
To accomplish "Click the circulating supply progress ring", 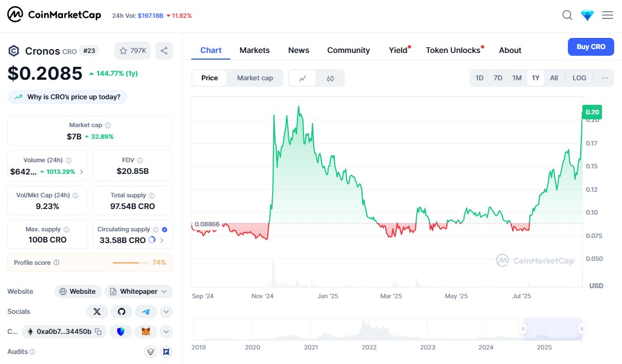I will pos(152,240).
